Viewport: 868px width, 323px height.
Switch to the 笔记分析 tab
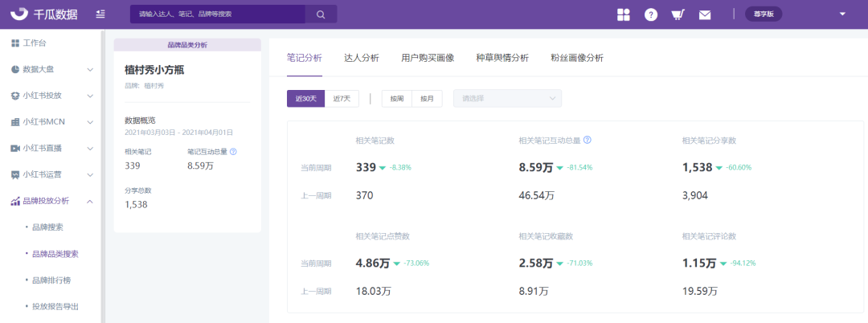(305, 58)
